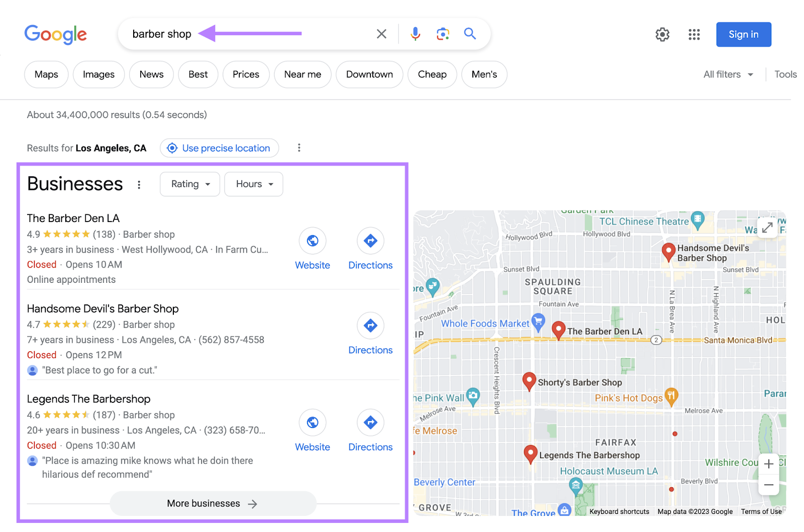Click Map data ©2023 Google text
The width and height of the screenshot is (804, 532).
695,511
